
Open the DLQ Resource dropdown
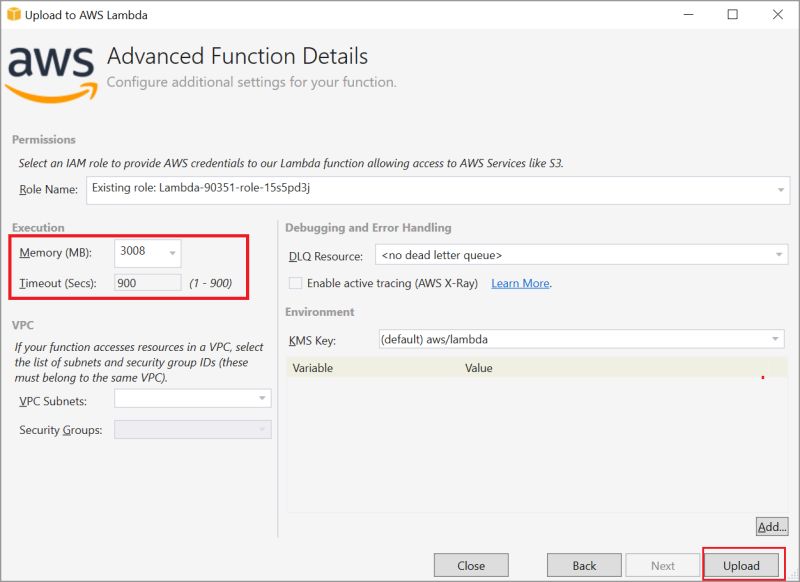[777, 255]
